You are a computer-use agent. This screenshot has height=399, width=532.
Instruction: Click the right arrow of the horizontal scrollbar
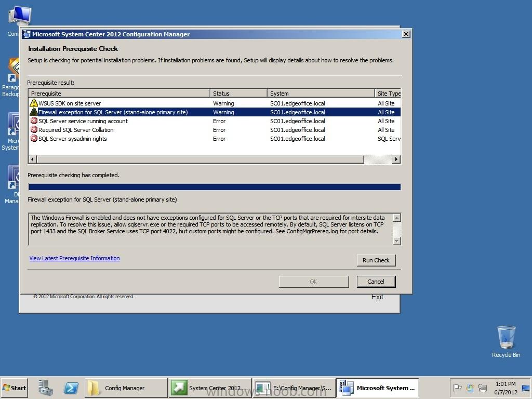[x=396, y=159]
